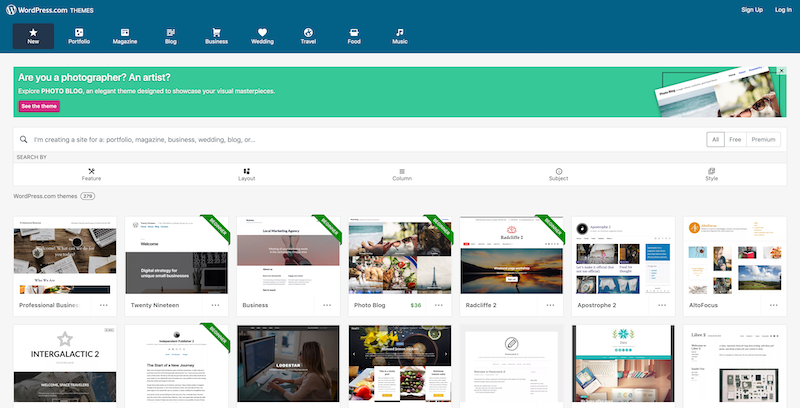This screenshot has width=800, height=408.
Task: Filter by Premium themes
Action: [763, 139]
